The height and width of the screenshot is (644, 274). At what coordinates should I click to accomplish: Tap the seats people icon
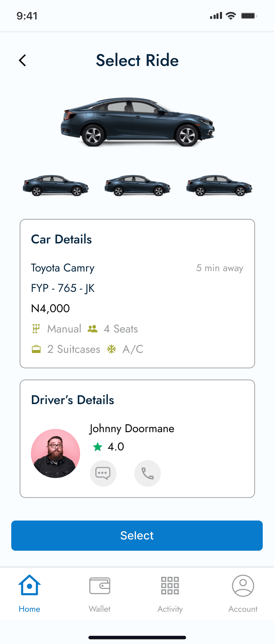coord(92,329)
